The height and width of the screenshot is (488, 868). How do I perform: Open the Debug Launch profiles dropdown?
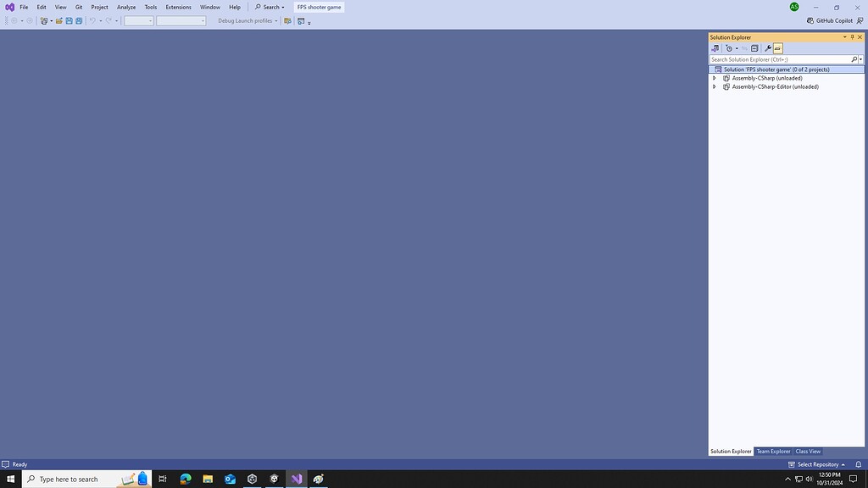275,20
